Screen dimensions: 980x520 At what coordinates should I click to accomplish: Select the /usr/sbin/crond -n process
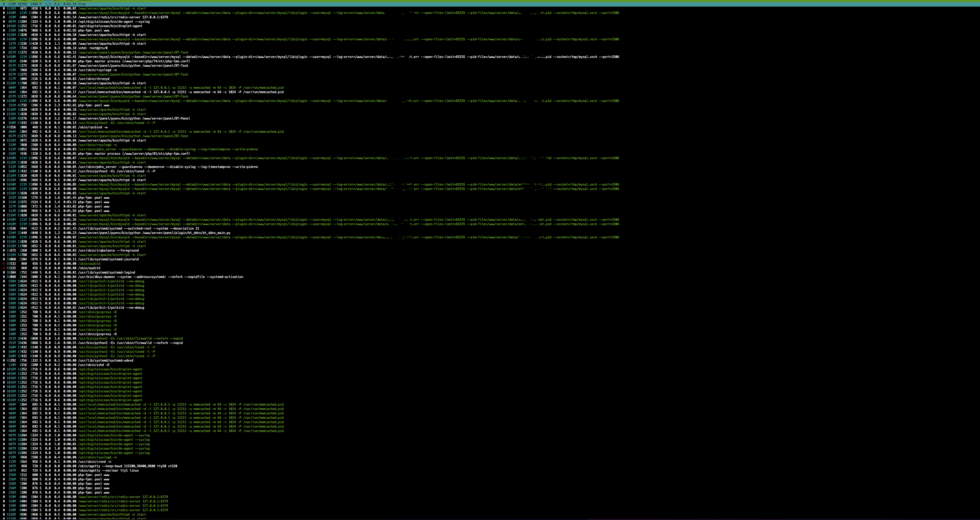[95, 461]
